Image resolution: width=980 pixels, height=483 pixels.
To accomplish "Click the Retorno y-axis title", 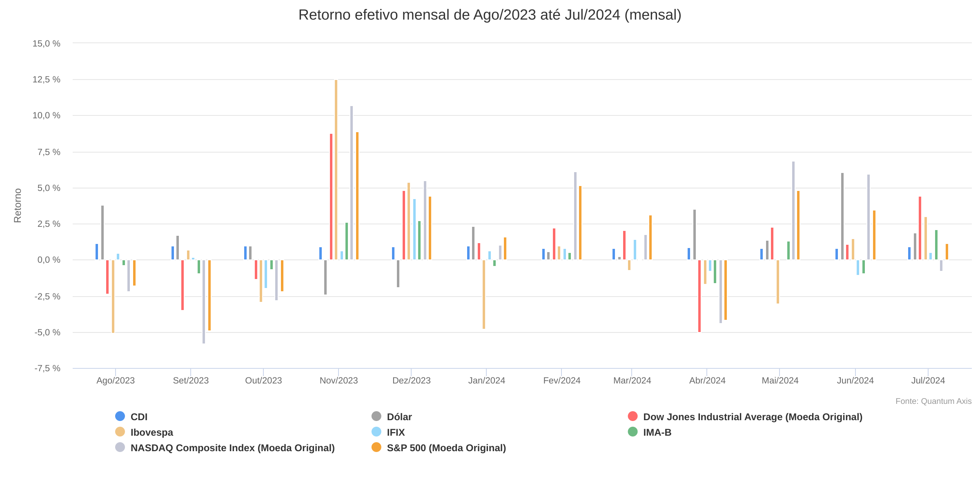I will click(x=18, y=205).
